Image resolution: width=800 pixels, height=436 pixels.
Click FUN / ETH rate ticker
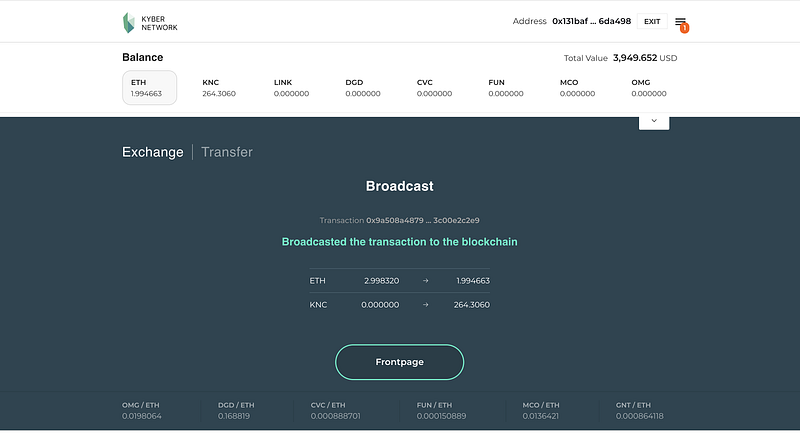point(441,411)
